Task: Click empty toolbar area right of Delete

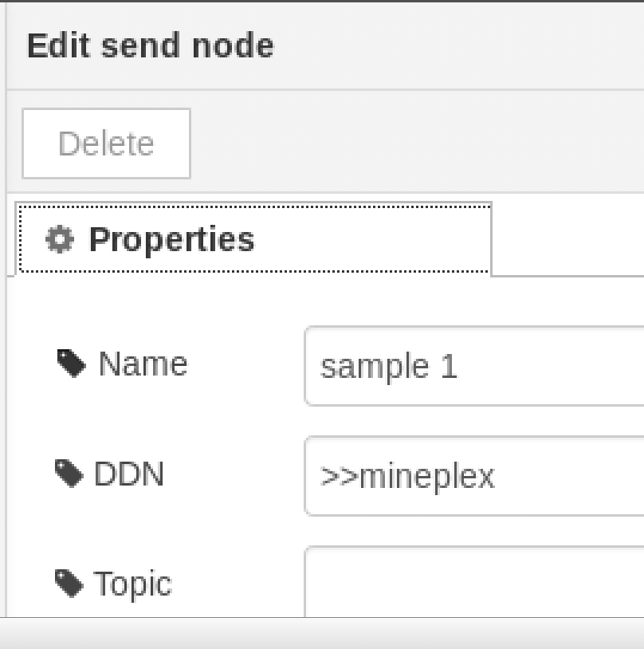Action: [414, 144]
